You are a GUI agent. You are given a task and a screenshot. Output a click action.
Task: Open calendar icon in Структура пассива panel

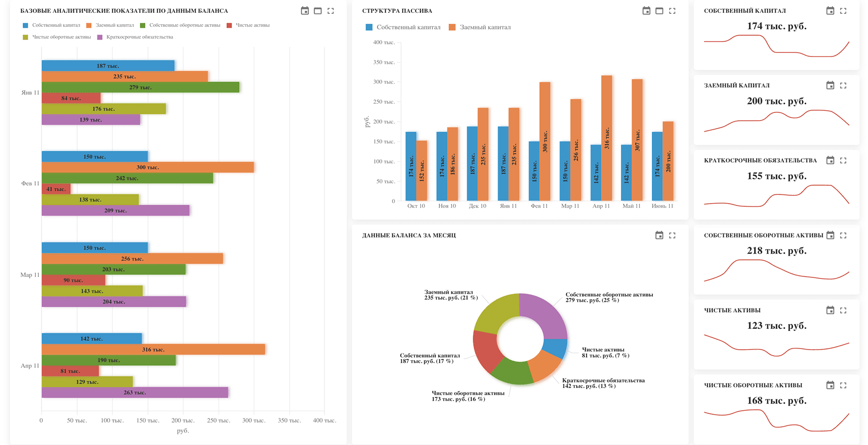point(646,10)
